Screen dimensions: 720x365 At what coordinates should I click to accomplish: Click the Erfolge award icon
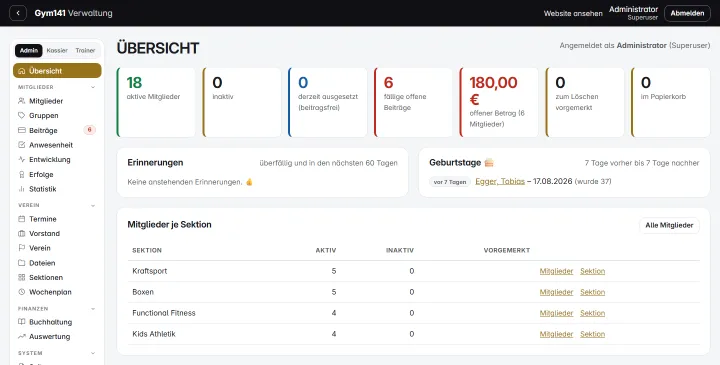point(22,174)
